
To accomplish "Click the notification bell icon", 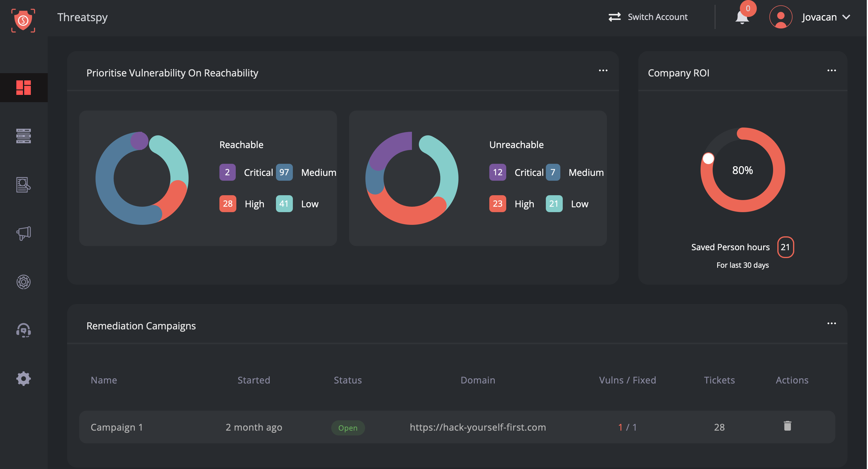I will click(742, 18).
